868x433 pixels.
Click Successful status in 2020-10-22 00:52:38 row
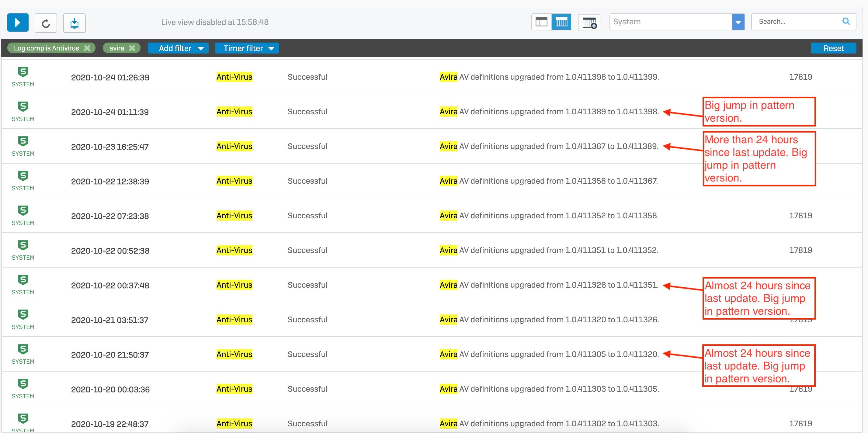click(x=307, y=251)
